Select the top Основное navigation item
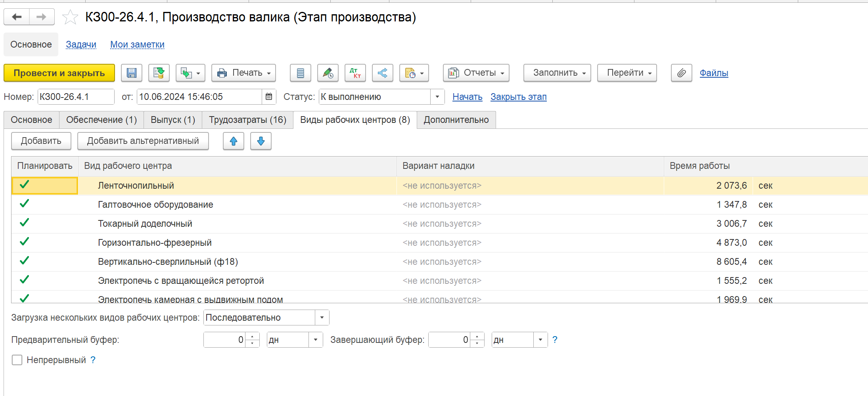 coord(31,44)
